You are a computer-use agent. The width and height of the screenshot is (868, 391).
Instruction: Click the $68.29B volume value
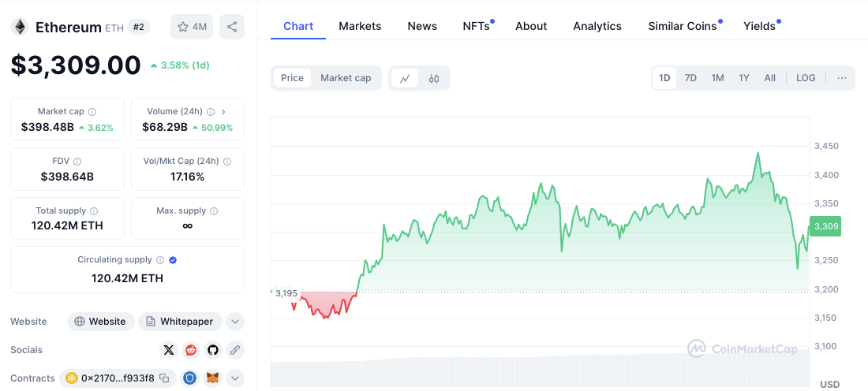click(x=165, y=127)
